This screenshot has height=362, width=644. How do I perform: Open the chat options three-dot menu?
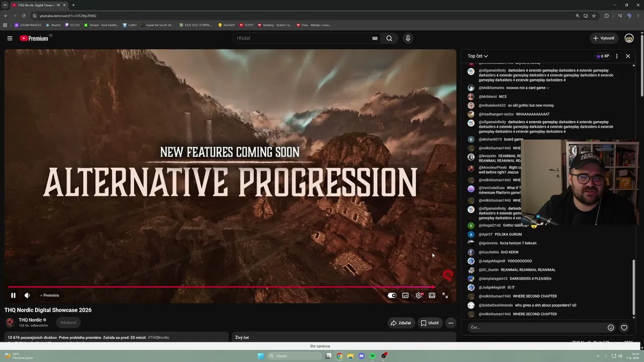(617, 56)
